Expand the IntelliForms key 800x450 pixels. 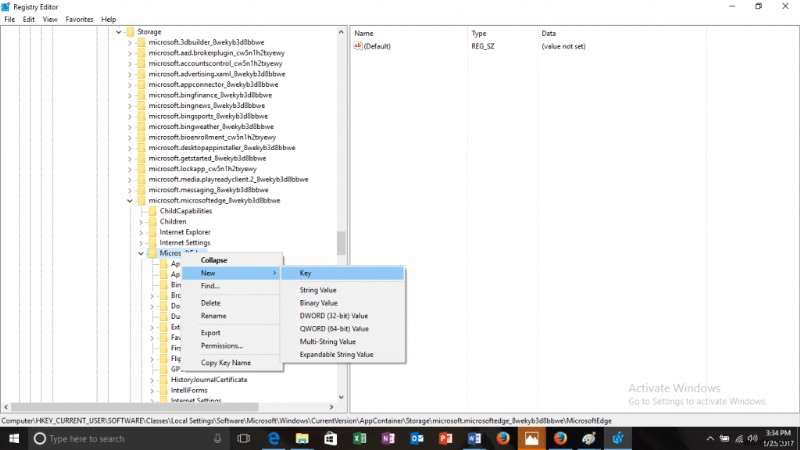coord(152,390)
